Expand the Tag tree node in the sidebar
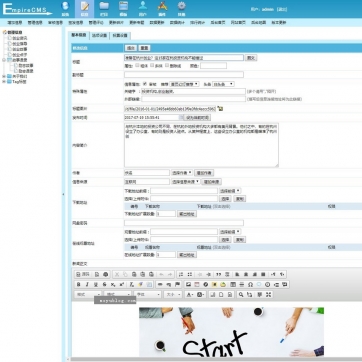362x362 pixels. point(4,82)
